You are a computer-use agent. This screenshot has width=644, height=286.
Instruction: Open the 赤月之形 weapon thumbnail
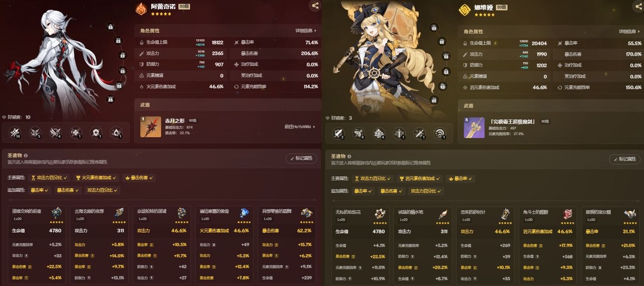[x=150, y=127]
